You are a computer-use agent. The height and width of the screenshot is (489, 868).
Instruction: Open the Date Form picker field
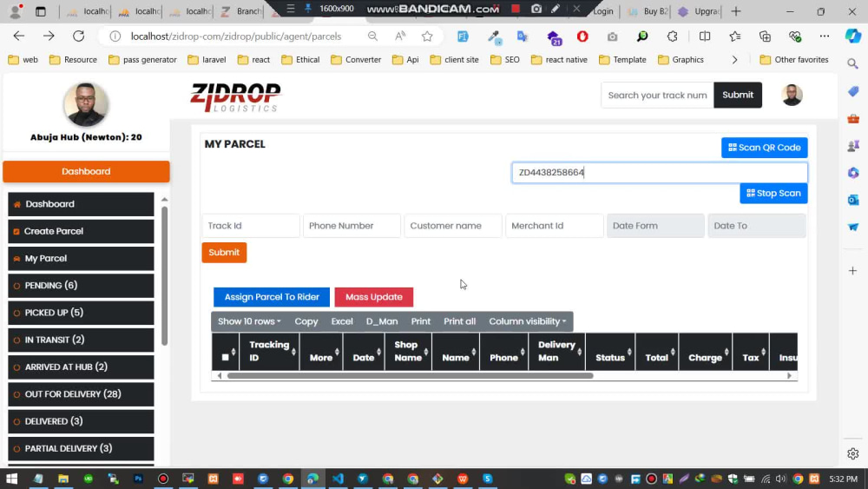(655, 226)
